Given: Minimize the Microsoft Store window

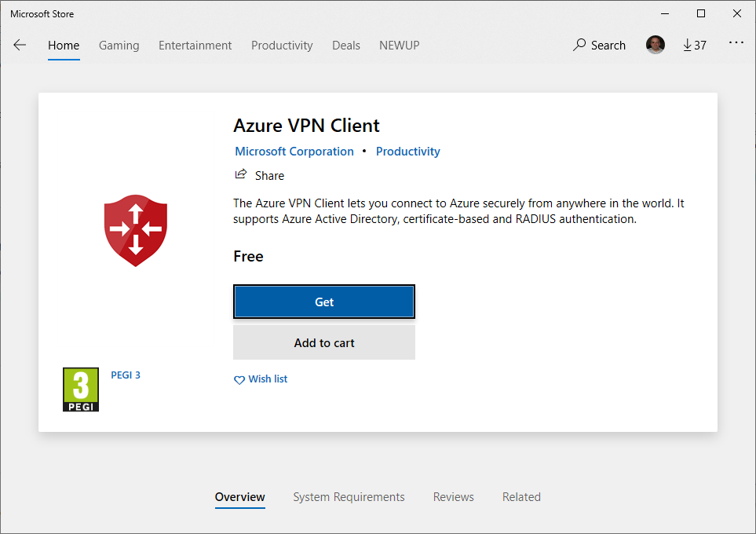Looking at the screenshot, I should pos(665,13).
